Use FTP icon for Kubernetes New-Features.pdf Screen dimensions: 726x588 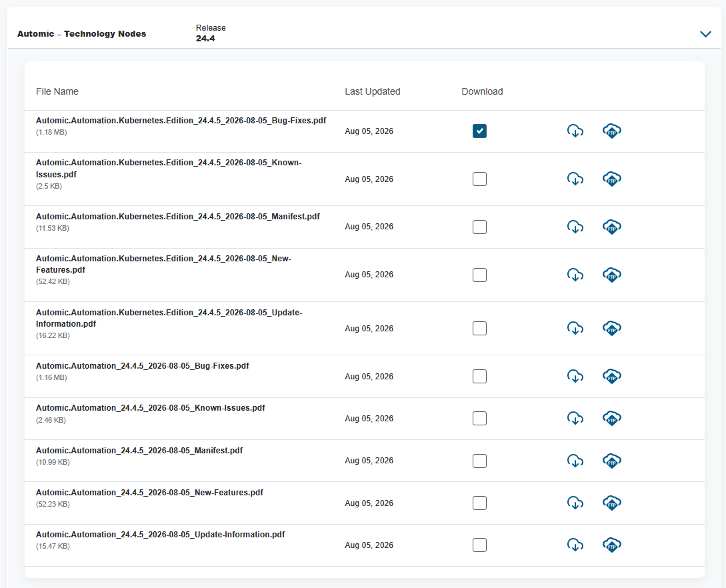pyautogui.click(x=611, y=275)
